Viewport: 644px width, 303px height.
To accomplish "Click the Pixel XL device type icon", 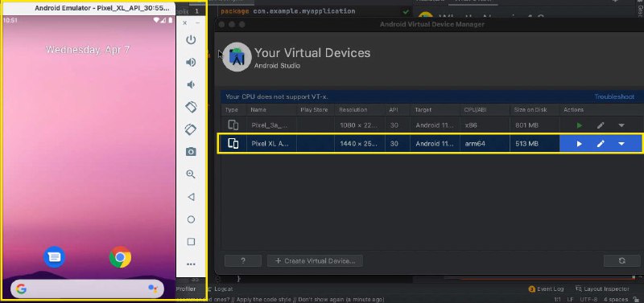I will coord(233,144).
